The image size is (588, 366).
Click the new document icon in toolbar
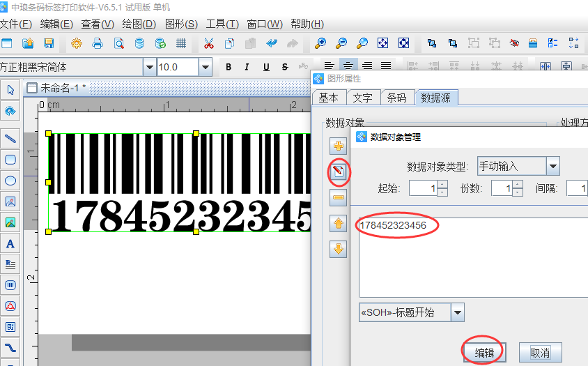pyautogui.click(x=6, y=43)
